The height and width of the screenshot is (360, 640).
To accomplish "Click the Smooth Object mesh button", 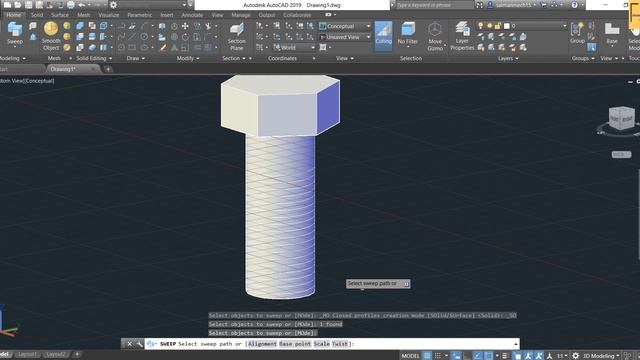I will click(51, 36).
